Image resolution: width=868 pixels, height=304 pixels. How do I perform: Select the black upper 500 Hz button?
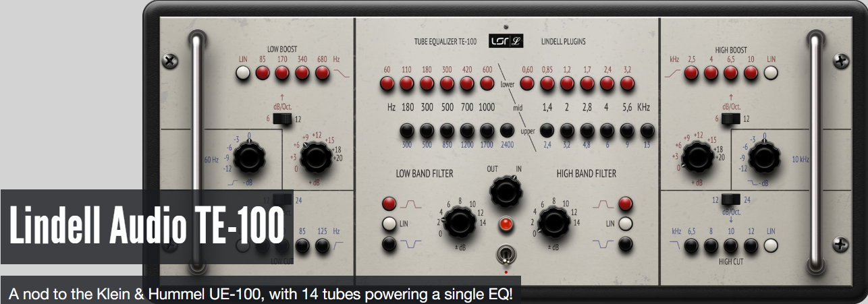[x=427, y=131]
